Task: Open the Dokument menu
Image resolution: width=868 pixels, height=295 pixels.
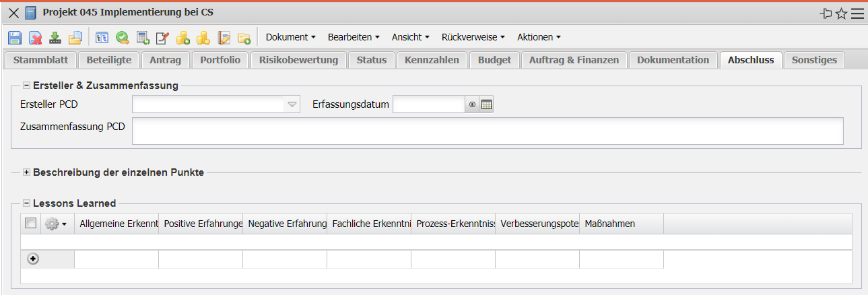Action: tap(290, 37)
